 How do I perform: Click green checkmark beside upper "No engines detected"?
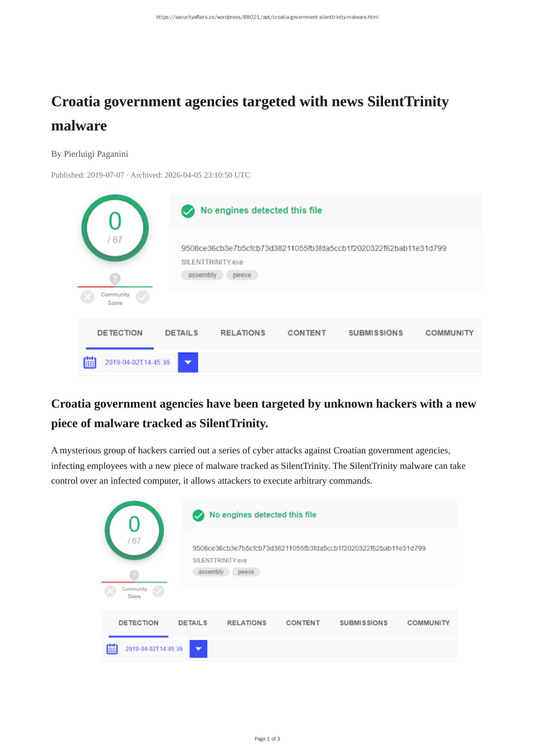pos(188,211)
